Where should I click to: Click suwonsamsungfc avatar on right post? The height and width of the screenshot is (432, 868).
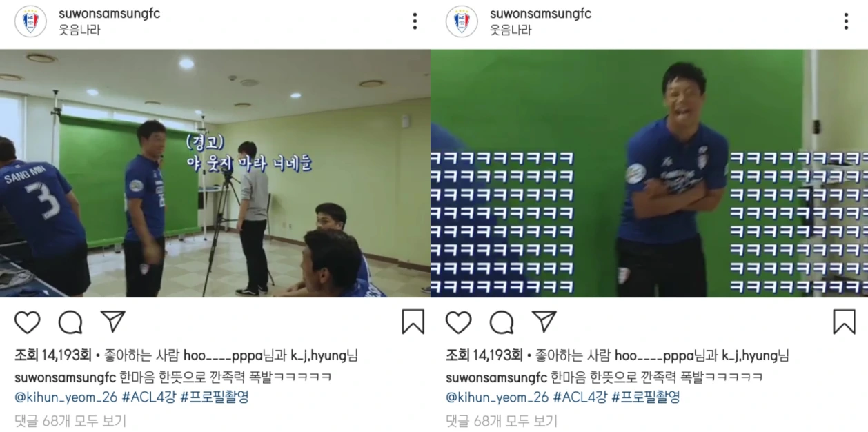point(462,21)
